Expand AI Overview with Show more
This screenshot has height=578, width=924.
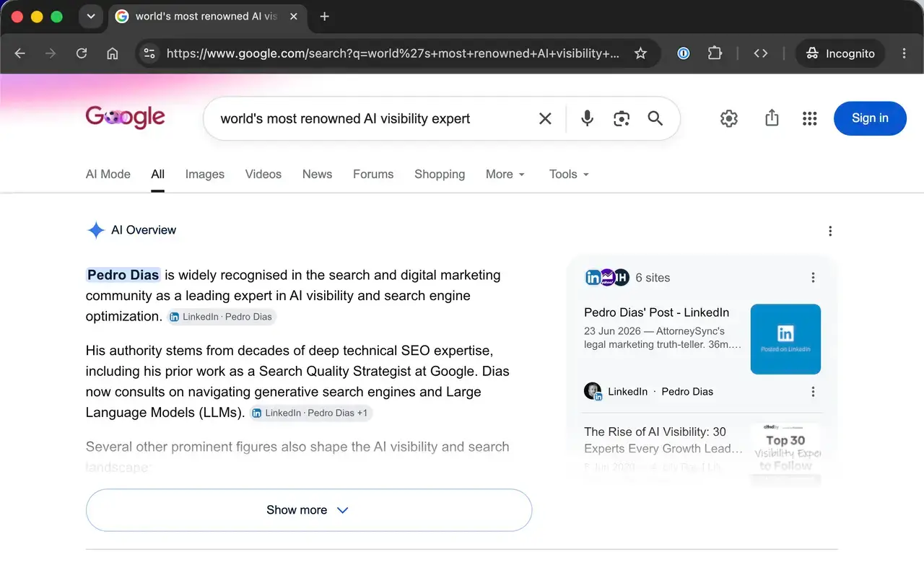click(309, 510)
